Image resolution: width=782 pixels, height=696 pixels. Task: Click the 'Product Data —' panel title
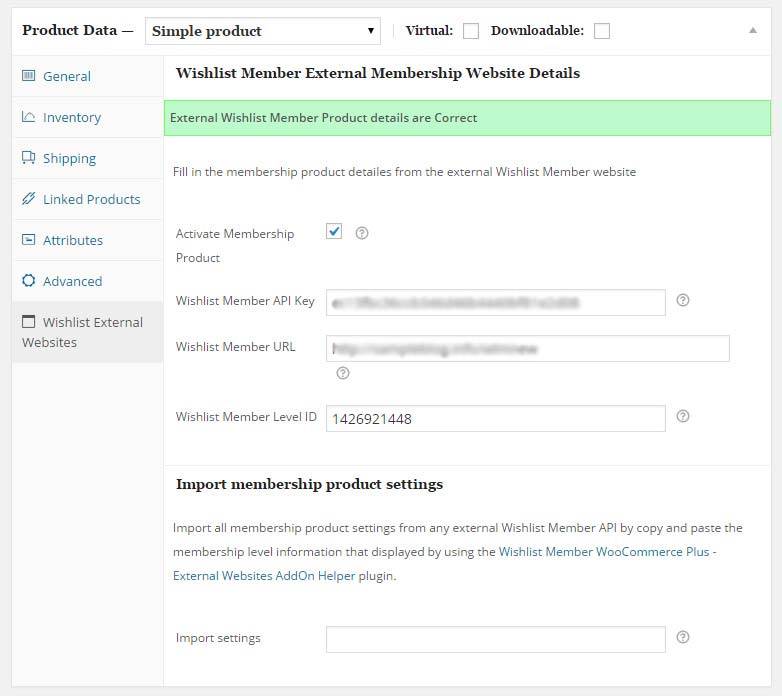[78, 30]
